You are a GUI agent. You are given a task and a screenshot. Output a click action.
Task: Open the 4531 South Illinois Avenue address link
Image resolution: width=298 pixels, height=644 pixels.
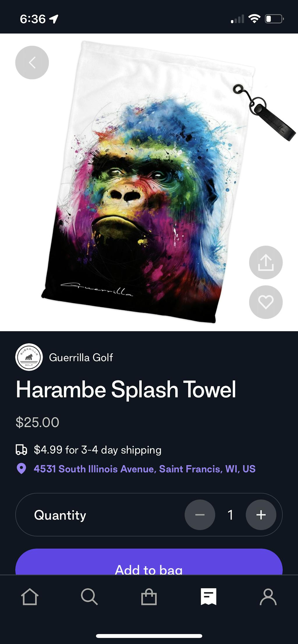[x=145, y=469]
